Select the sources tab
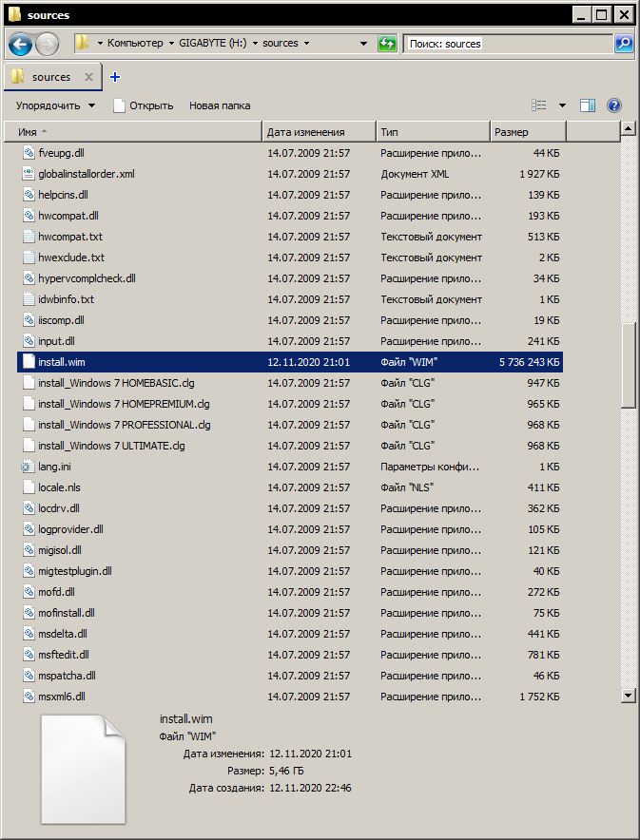The image size is (640, 840). click(x=51, y=77)
